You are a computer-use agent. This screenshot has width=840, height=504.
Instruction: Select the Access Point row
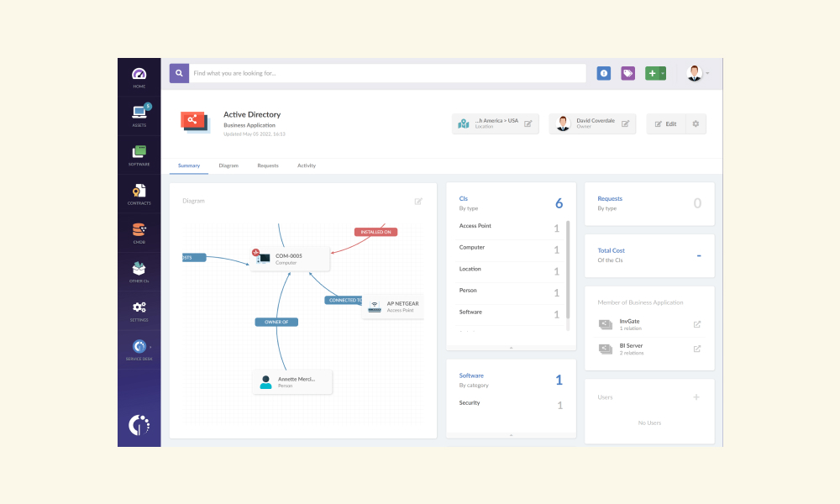[509, 227]
